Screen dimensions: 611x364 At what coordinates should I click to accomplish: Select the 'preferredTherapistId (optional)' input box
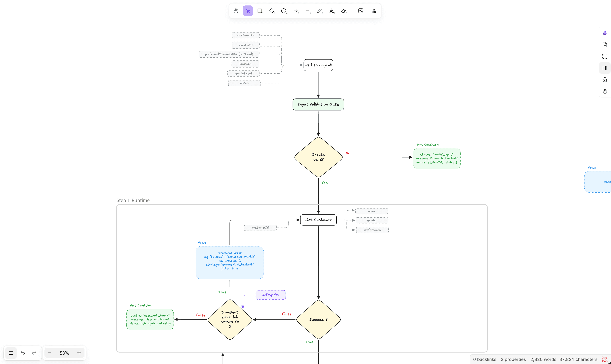(x=229, y=54)
